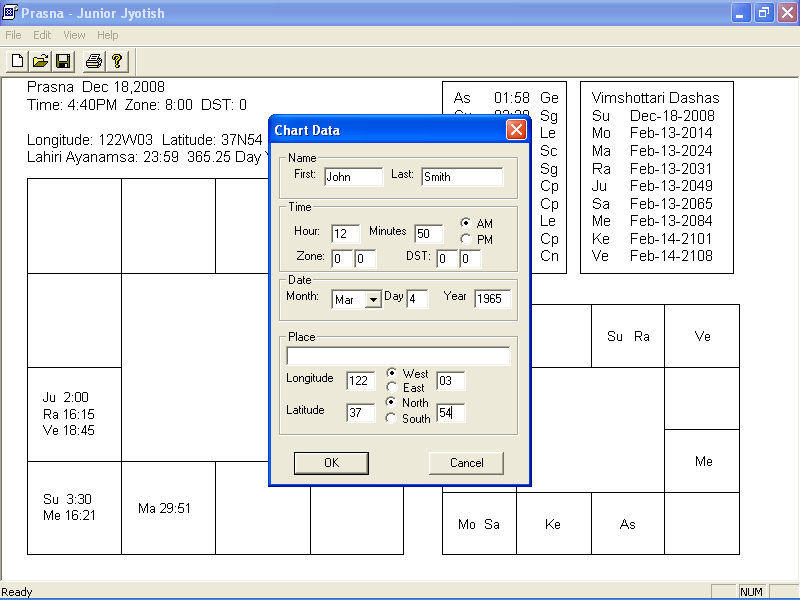Click the New document toolbar icon
Viewport: 800px width, 600px height.
coord(17,61)
